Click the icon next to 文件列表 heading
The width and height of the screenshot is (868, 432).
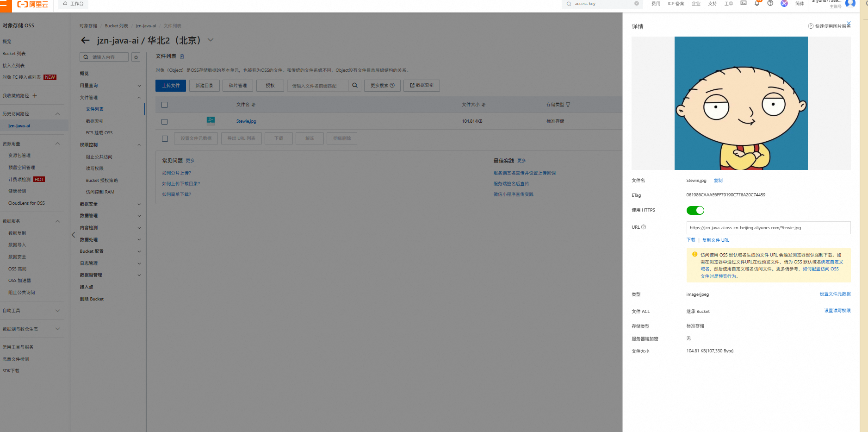point(182,56)
